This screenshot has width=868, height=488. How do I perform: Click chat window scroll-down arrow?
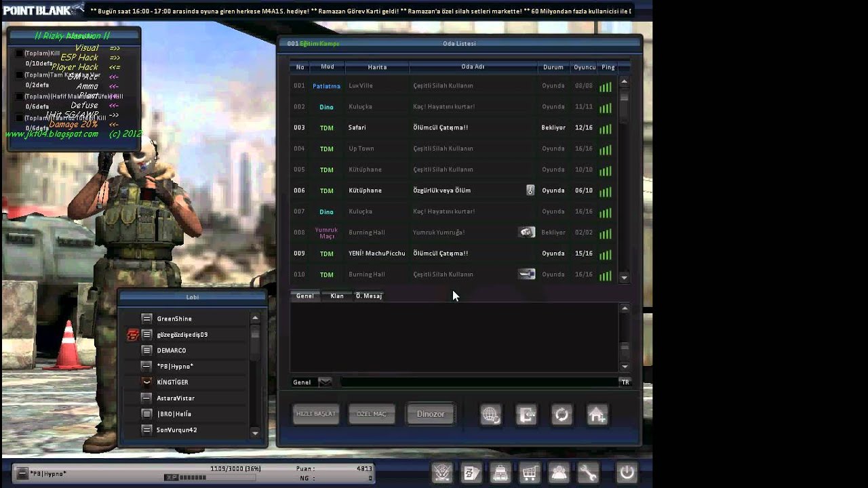[x=625, y=367]
